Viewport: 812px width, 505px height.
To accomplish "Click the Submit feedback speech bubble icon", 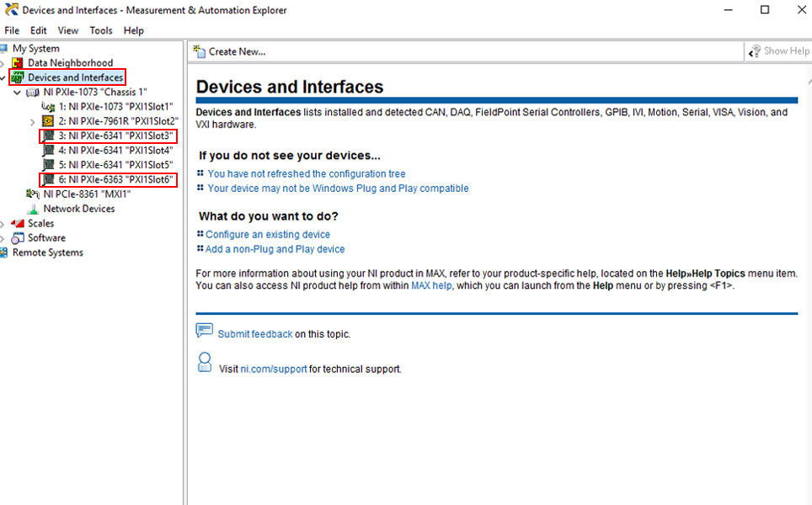I will coord(204,331).
